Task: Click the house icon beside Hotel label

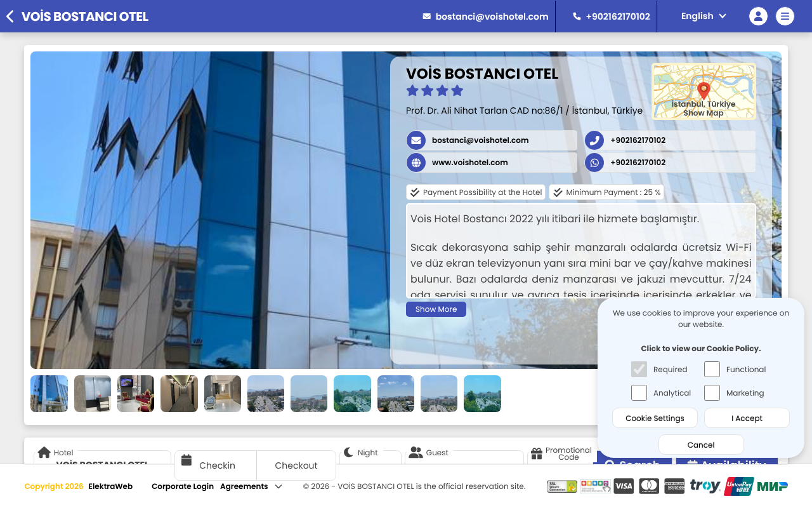Action: pos(44,452)
